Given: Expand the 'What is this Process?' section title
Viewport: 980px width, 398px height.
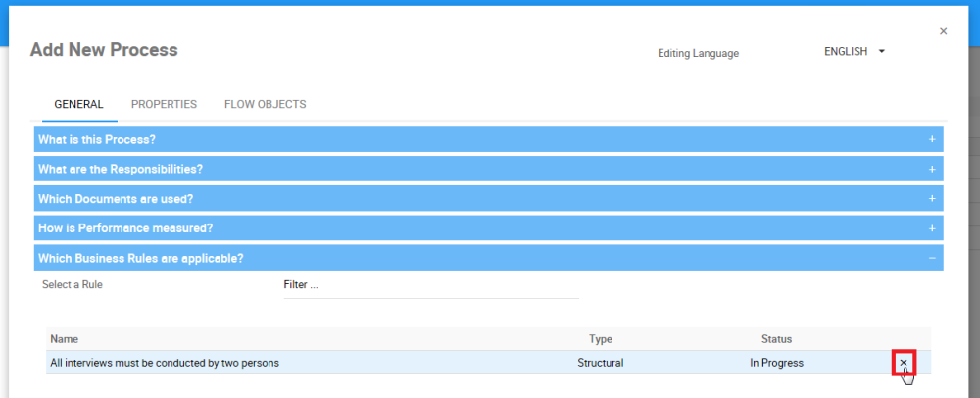Looking at the screenshot, I should pyautogui.click(x=97, y=139).
